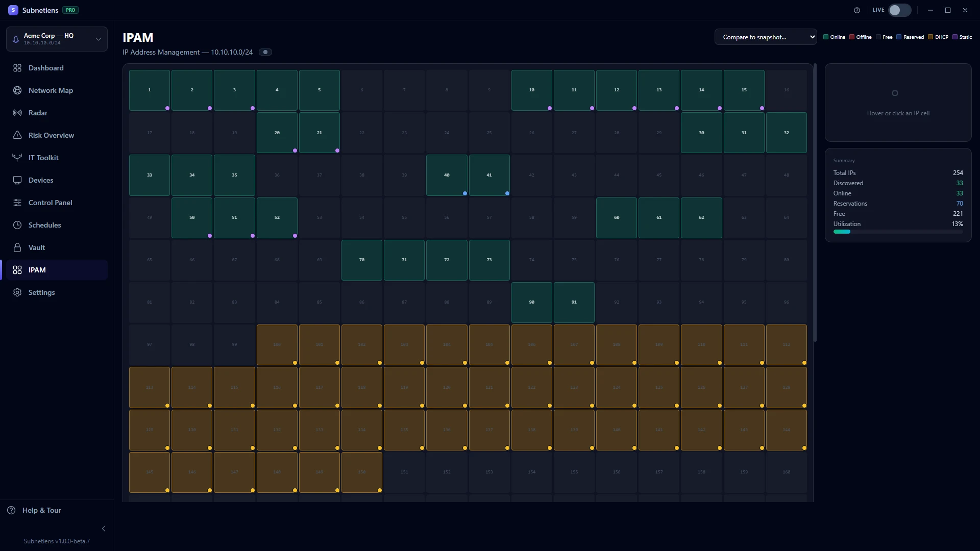This screenshot has width=980, height=551.
Task: Open the Schedules clock icon
Action: [17, 225]
